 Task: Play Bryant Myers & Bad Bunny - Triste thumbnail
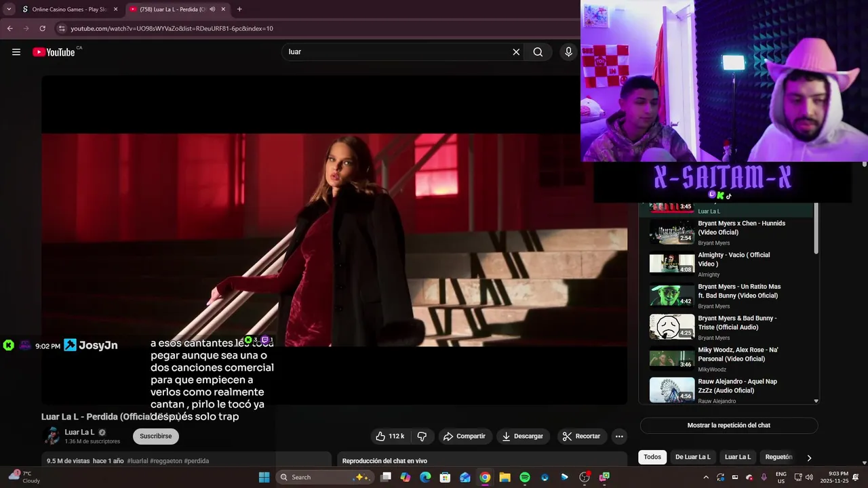pyautogui.click(x=672, y=327)
